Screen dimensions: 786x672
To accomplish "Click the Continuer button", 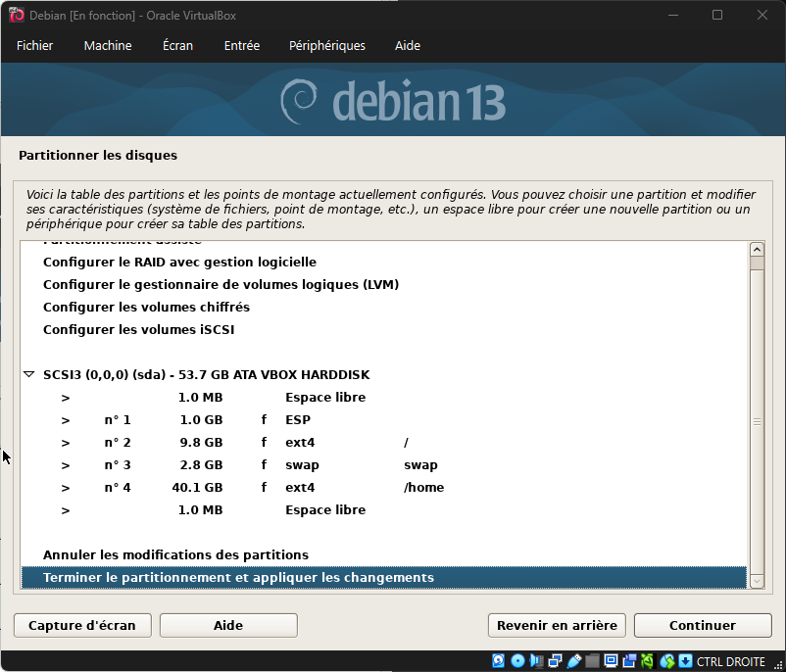I will [x=702, y=625].
